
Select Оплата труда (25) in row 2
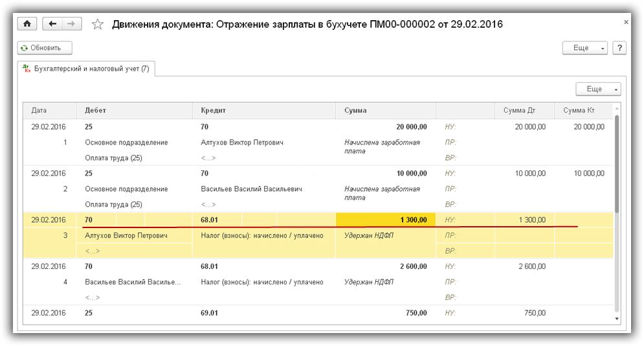[113, 205]
